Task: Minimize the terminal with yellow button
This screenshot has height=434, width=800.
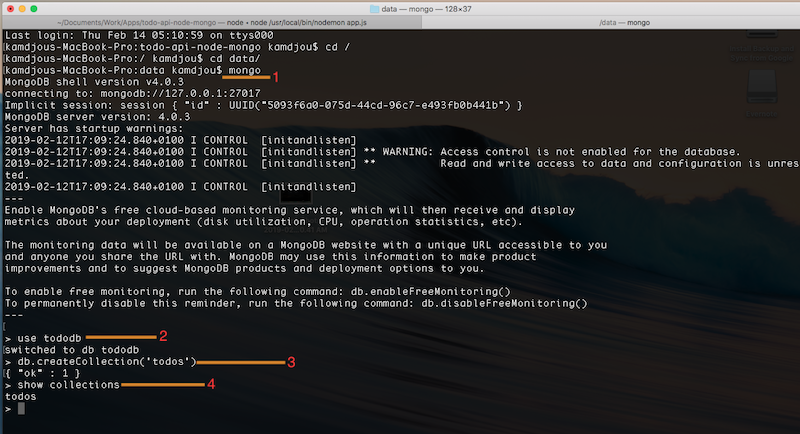Action: (x=25, y=7)
